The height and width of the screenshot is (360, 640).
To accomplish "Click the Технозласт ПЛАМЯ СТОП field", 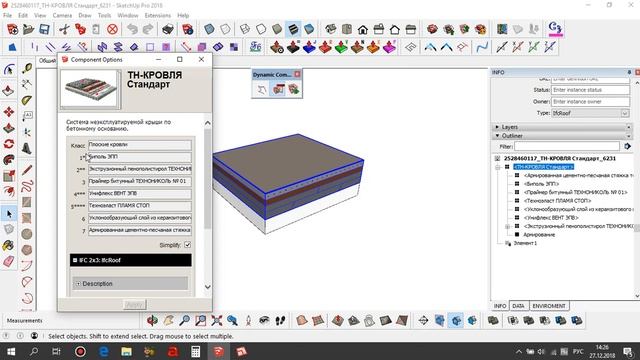I will 140,206.
